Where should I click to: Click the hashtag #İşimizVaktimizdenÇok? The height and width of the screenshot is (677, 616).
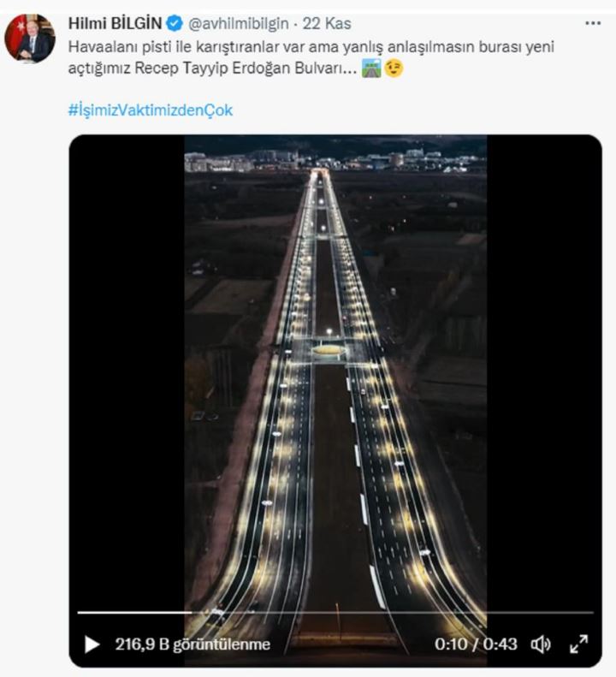click(150, 110)
